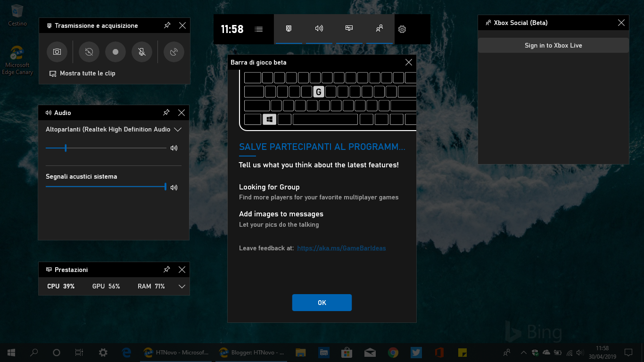Screen dimensions: 644x362
Task: Open Mostra tutte le clip
Action: click(83, 74)
